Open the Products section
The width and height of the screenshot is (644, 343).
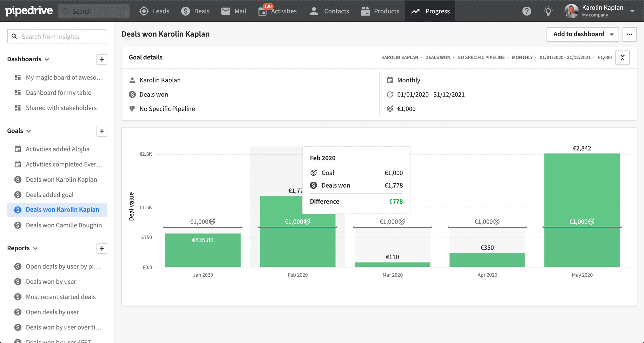point(380,11)
